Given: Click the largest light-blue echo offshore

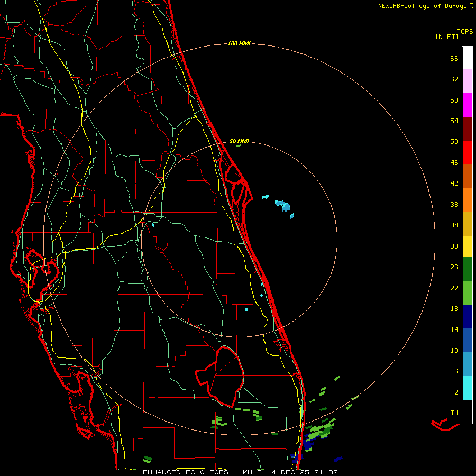Looking at the screenshot, I should (283, 206).
